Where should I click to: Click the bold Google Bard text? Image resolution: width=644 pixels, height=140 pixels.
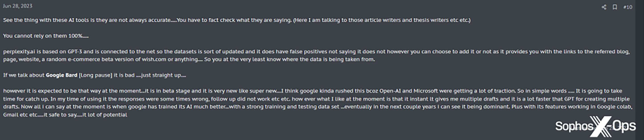(x=61, y=75)
